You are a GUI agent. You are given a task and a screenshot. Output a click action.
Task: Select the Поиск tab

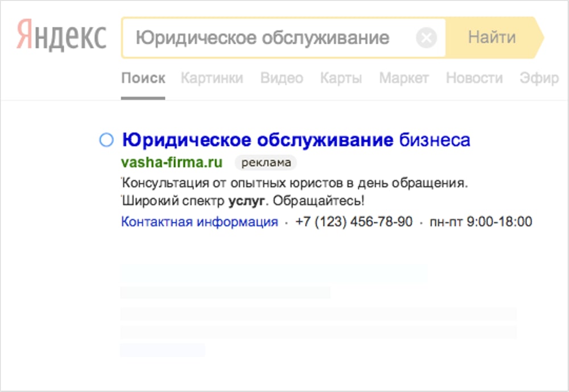pyautogui.click(x=144, y=78)
